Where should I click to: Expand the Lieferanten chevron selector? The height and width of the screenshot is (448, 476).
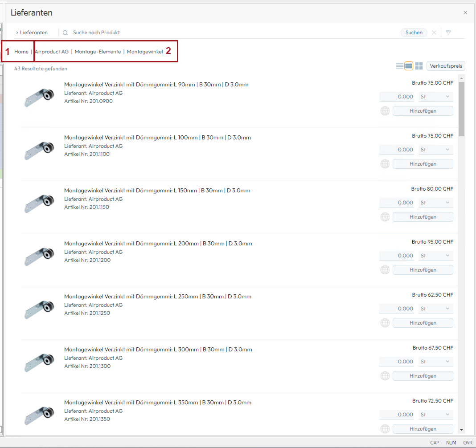[x=32, y=33]
